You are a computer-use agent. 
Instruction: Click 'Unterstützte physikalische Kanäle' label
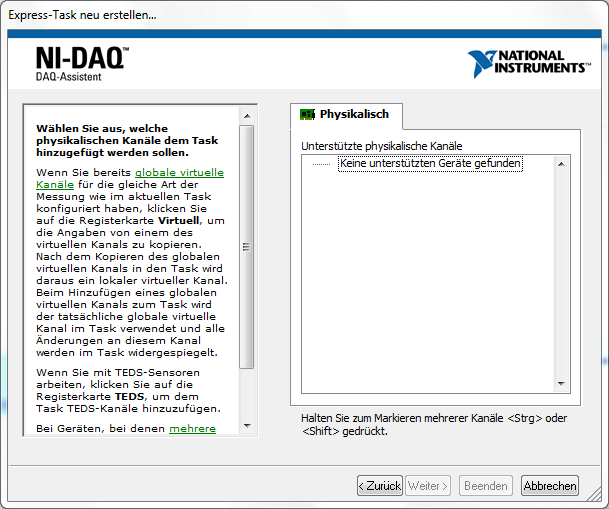click(381, 146)
